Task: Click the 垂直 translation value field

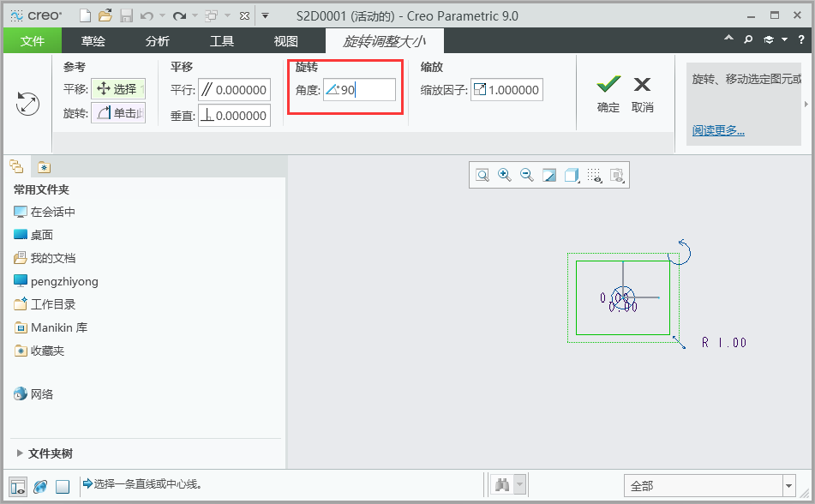Action: coord(235,116)
